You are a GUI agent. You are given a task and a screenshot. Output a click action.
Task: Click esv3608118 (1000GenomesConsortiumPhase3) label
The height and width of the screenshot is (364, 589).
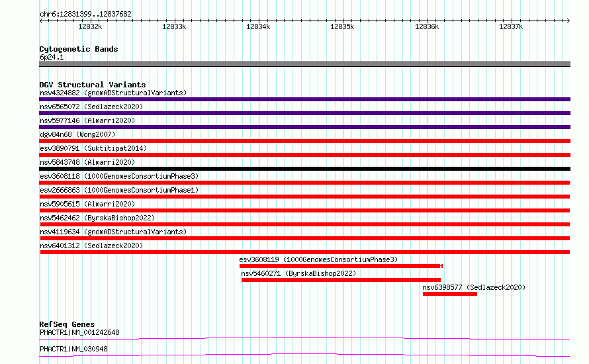119,176
